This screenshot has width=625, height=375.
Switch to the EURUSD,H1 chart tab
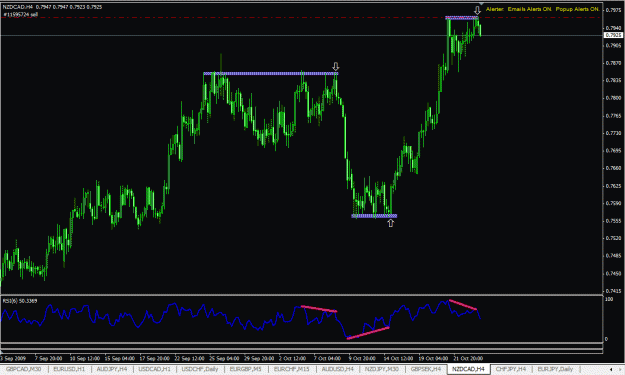tap(69, 369)
